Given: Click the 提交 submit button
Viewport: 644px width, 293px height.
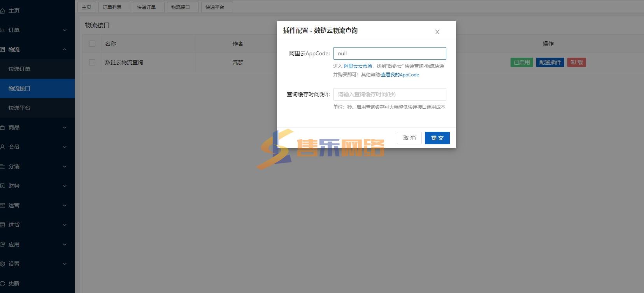Looking at the screenshot, I should pos(437,138).
